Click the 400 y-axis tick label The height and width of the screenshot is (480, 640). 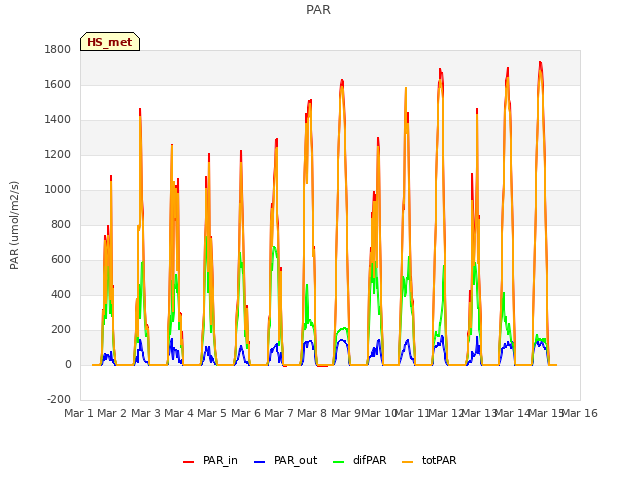[61, 295]
